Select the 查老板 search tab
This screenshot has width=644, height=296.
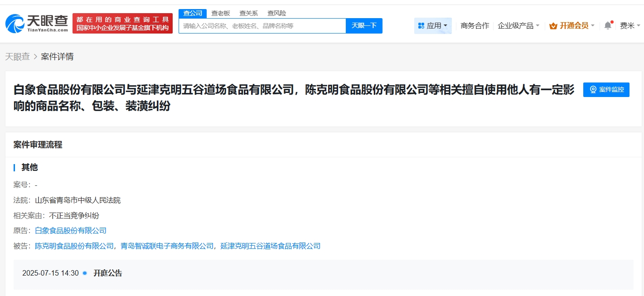pyautogui.click(x=221, y=14)
